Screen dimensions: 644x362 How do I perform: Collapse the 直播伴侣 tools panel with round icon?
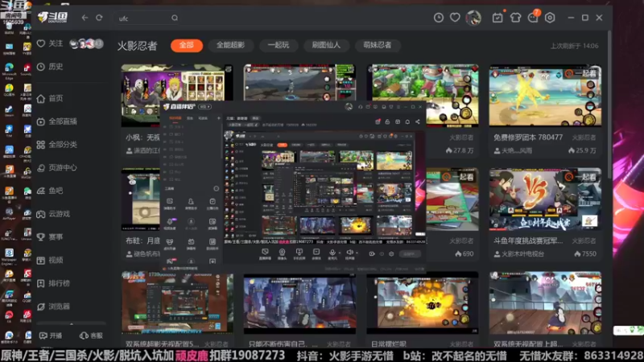(x=216, y=188)
